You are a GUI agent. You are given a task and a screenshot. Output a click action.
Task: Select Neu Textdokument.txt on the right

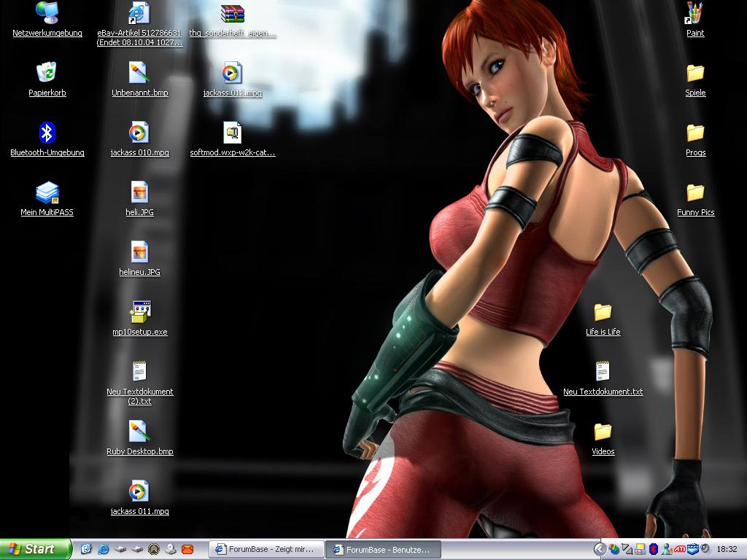click(603, 371)
